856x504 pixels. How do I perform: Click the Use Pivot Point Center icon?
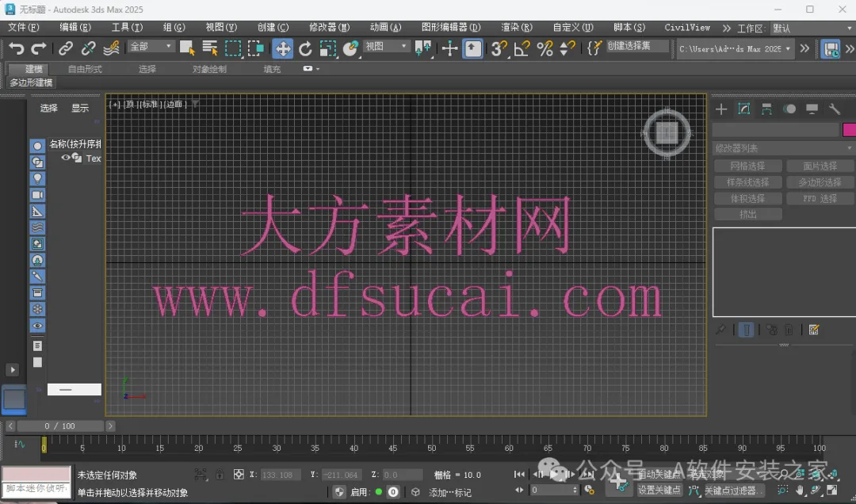(x=423, y=48)
